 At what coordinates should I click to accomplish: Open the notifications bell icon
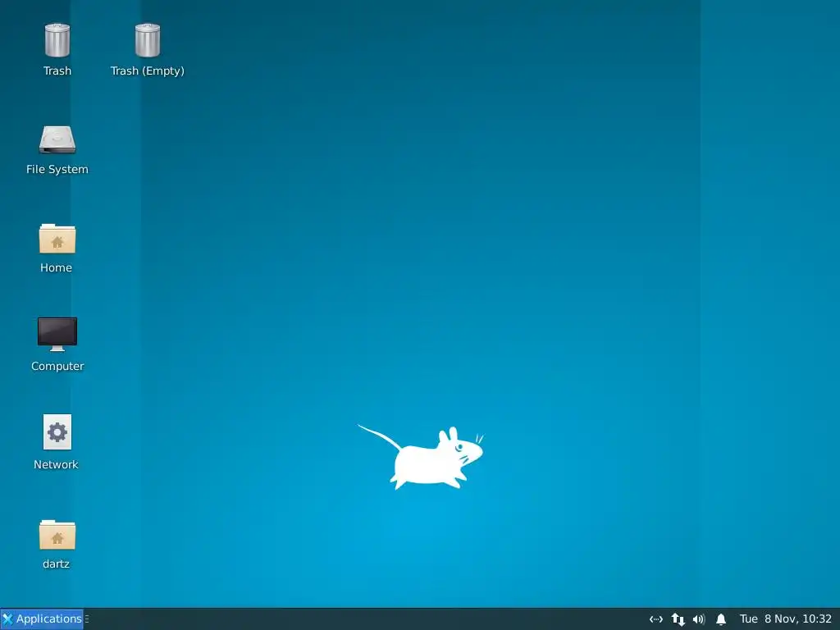tap(721, 619)
